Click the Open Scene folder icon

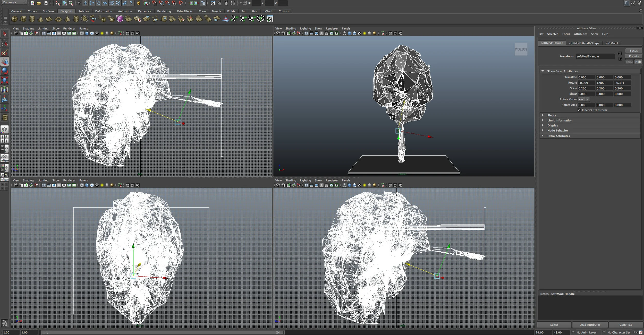(39, 3)
